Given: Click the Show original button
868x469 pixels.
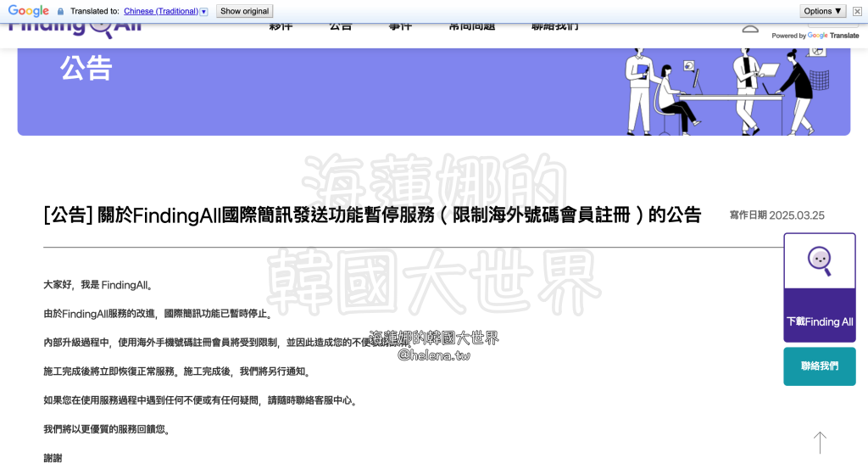Looking at the screenshot, I should (244, 11).
